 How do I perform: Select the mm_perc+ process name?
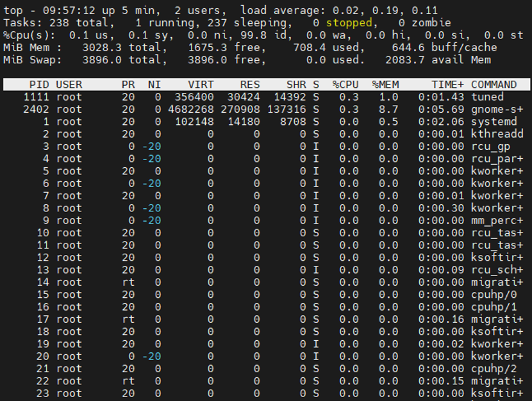(497, 220)
